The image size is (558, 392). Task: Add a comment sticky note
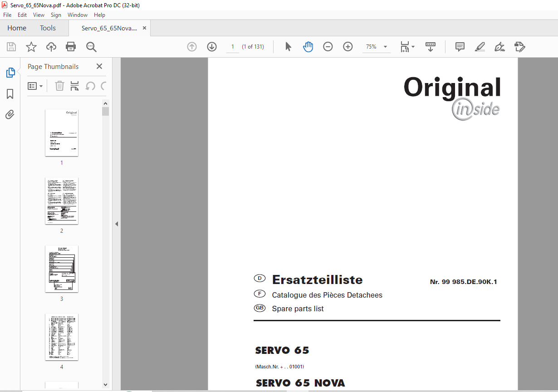click(x=460, y=47)
